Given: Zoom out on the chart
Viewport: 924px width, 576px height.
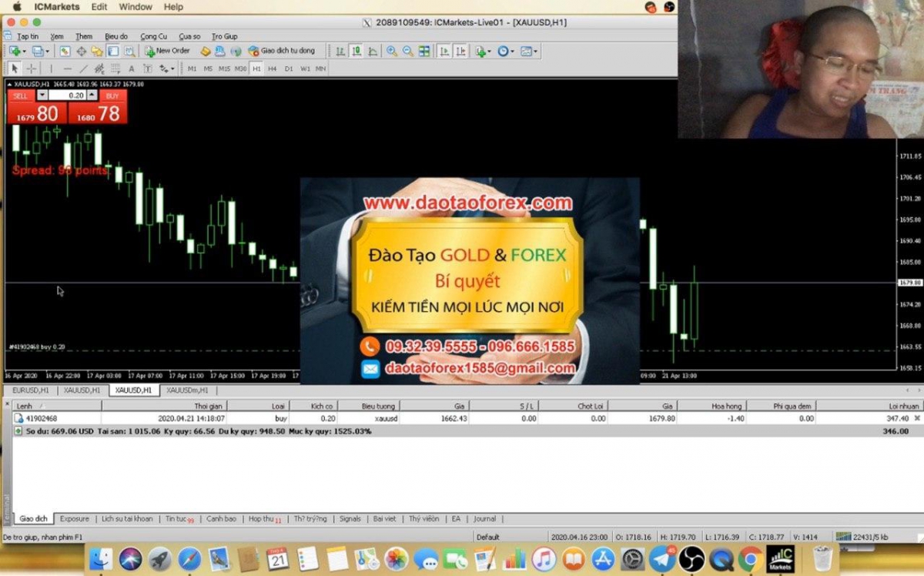Looking at the screenshot, I should (407, 52).
